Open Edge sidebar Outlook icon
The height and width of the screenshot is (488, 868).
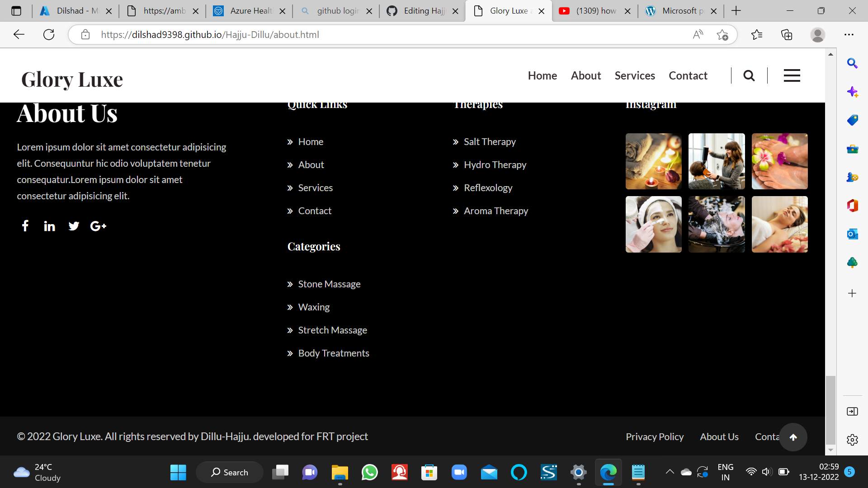coord(852,234)
